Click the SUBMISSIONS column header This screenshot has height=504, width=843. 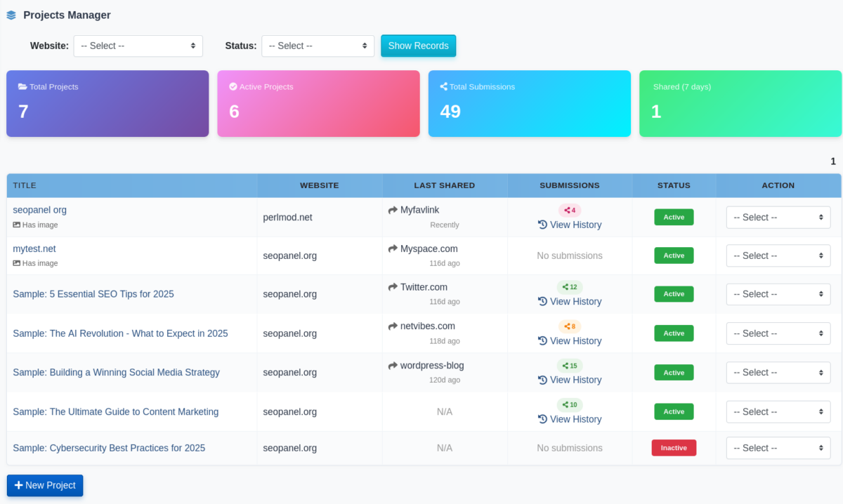[570, 185]
